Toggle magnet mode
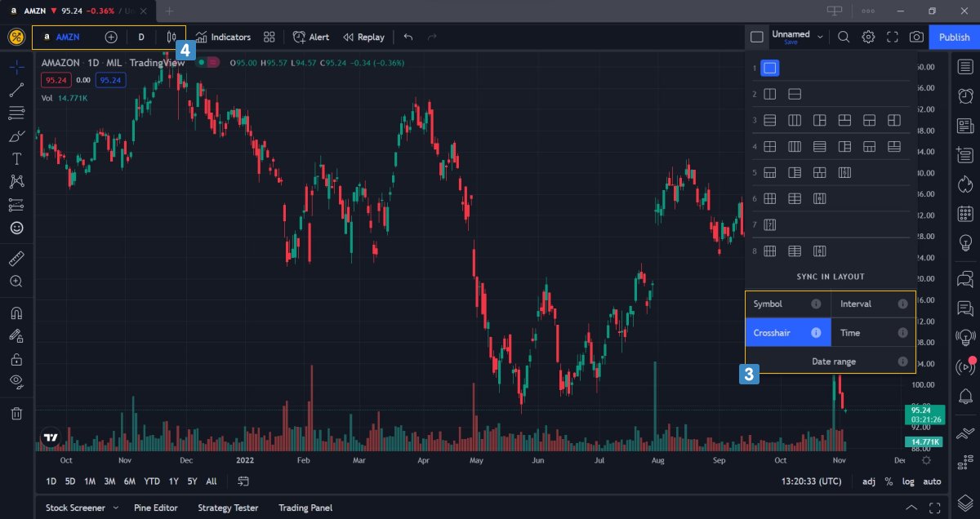The height and width of the screenshot is (519, 980). pyautogui.click(x=16, y=313)
